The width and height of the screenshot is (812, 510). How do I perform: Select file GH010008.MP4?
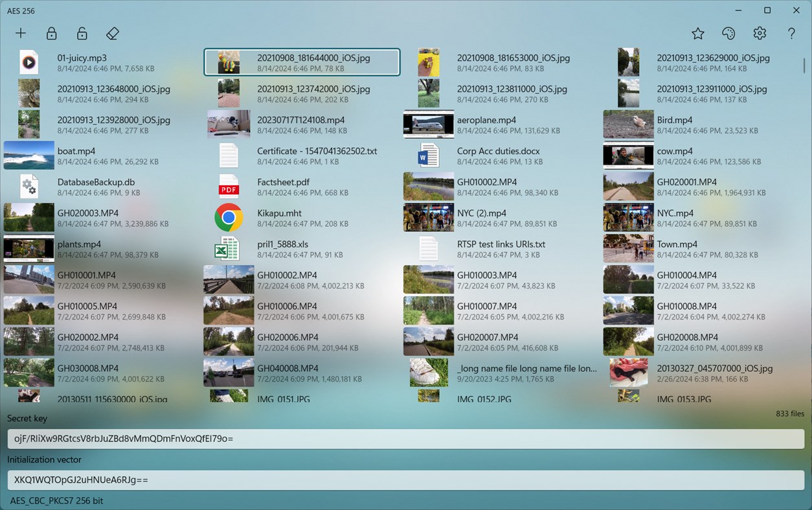pyautogui.click(x=701, y=311)
